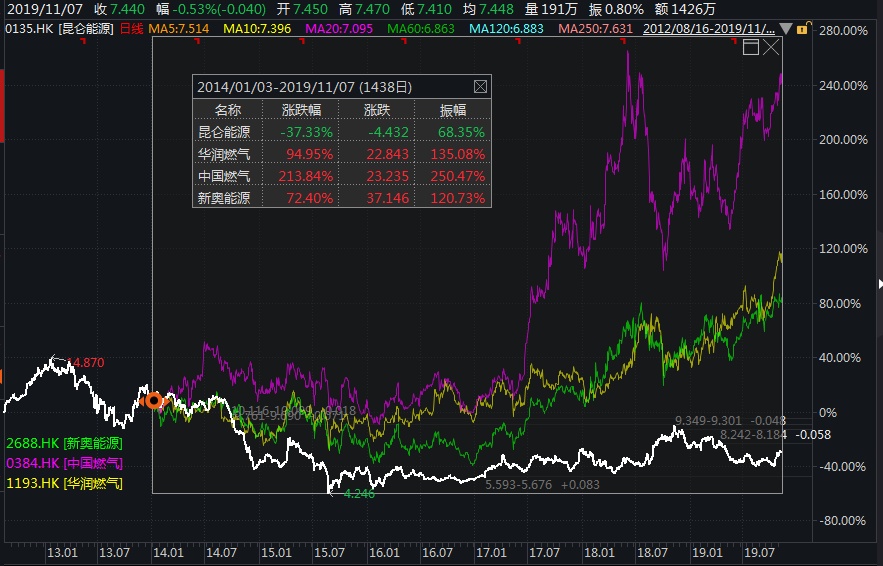Image resolution: width=883 pixels, height=566 pixels.
Task: Click the 14.870 high price annotation
Action: 86,362
